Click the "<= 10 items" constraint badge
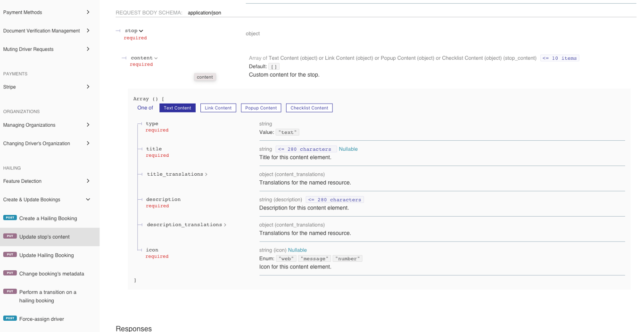 [560, 58]
